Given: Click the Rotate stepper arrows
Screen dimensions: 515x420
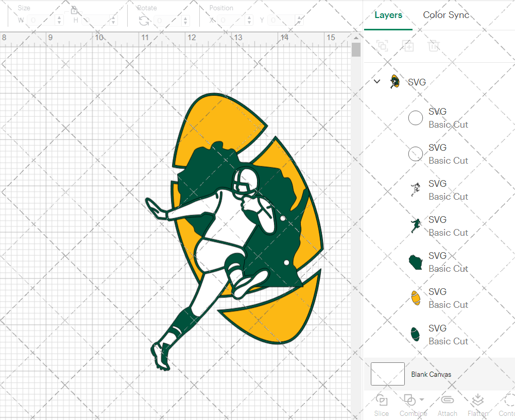Looking at the screenshot, I should pos(186,21).
